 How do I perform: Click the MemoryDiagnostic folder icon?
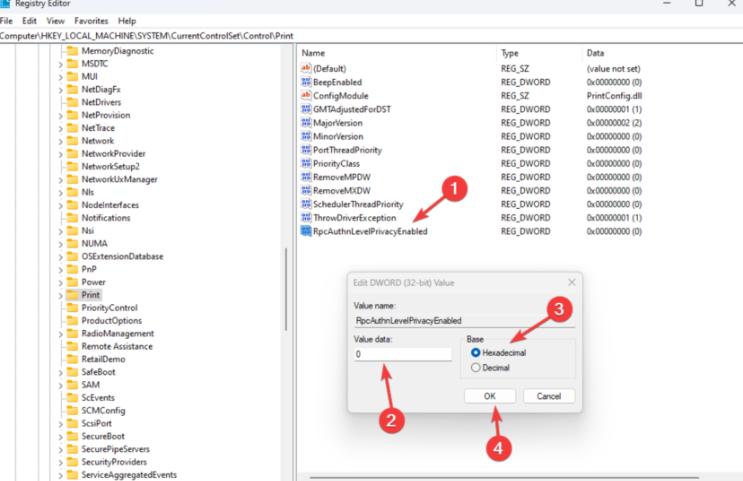72,51
